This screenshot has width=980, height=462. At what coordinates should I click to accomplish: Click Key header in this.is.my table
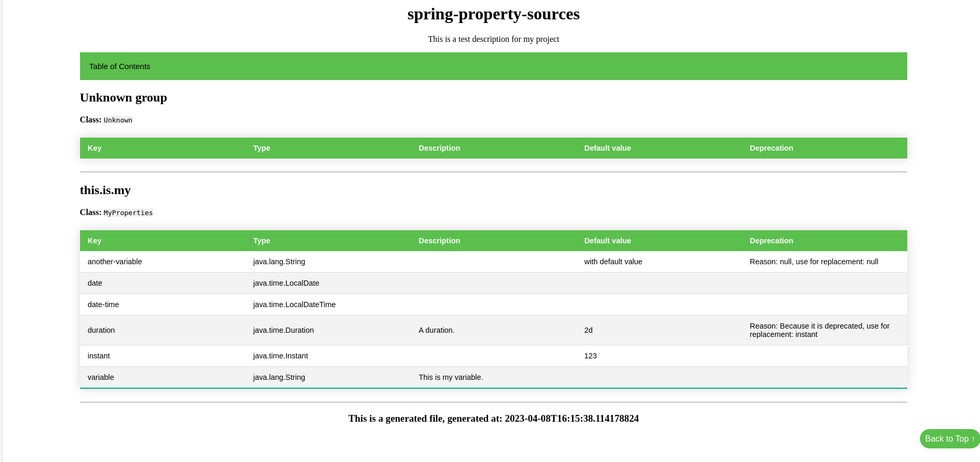[95, 241]
